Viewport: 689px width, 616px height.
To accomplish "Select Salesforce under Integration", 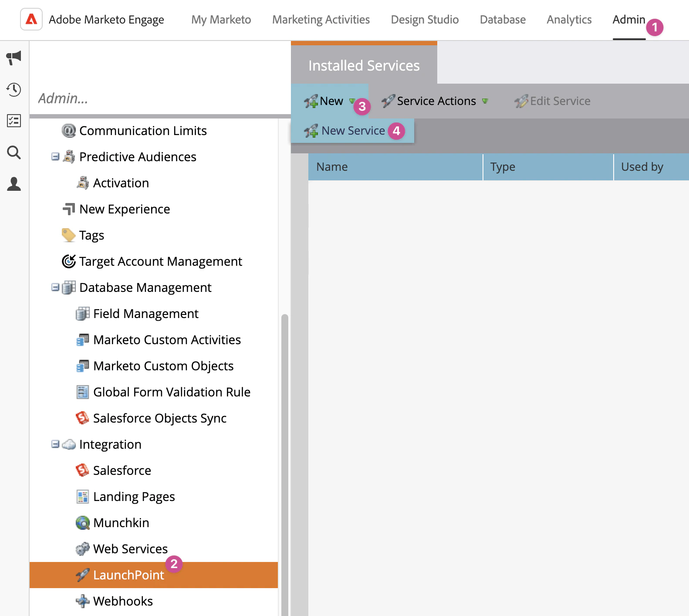I will pyautogui.click(x=122, y=470).
